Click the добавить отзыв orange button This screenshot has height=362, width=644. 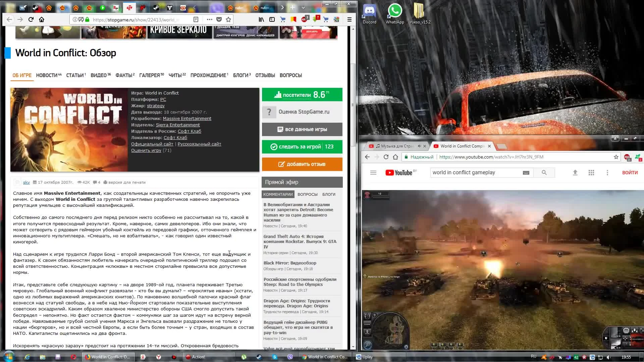click(x=302, y=164)
